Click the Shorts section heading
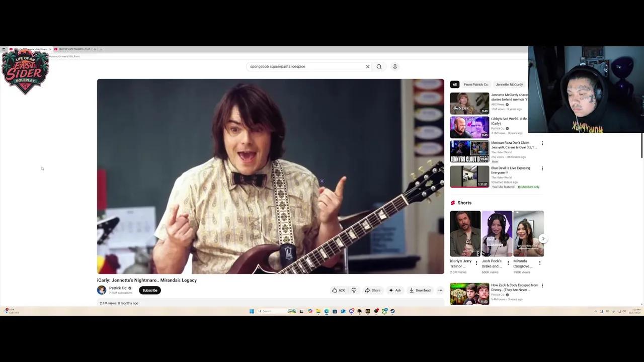The height and width of the screenshot is (362, 644). pos(464,203)
